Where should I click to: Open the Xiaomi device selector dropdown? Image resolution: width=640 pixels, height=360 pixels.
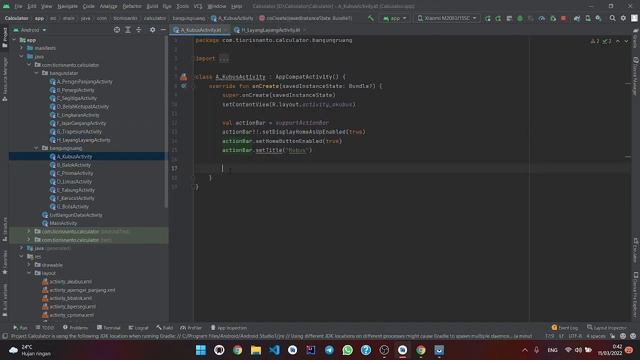(447, 18)
